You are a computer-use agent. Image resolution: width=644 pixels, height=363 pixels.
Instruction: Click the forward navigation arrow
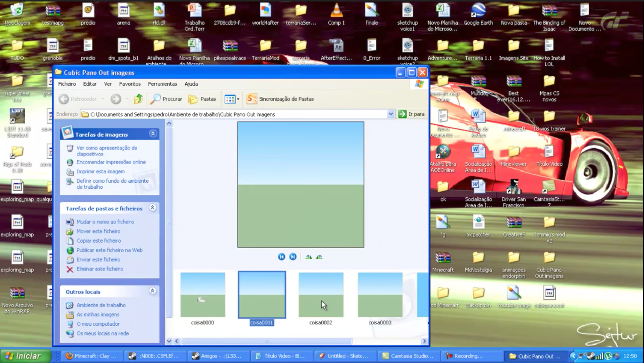coord(116,99)
